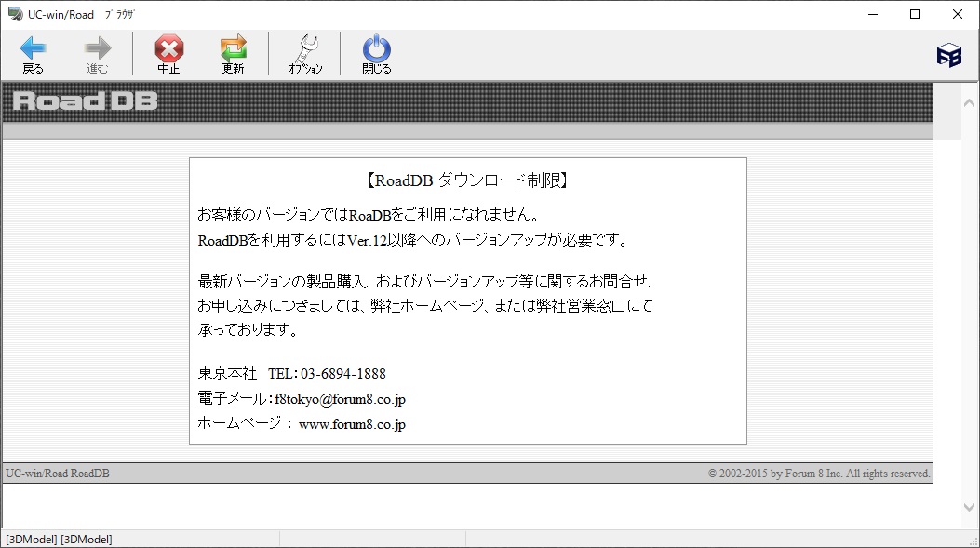Click the 最新バージョンの製品購入 line
Viewport: 980px width, 548px height.
426,282
